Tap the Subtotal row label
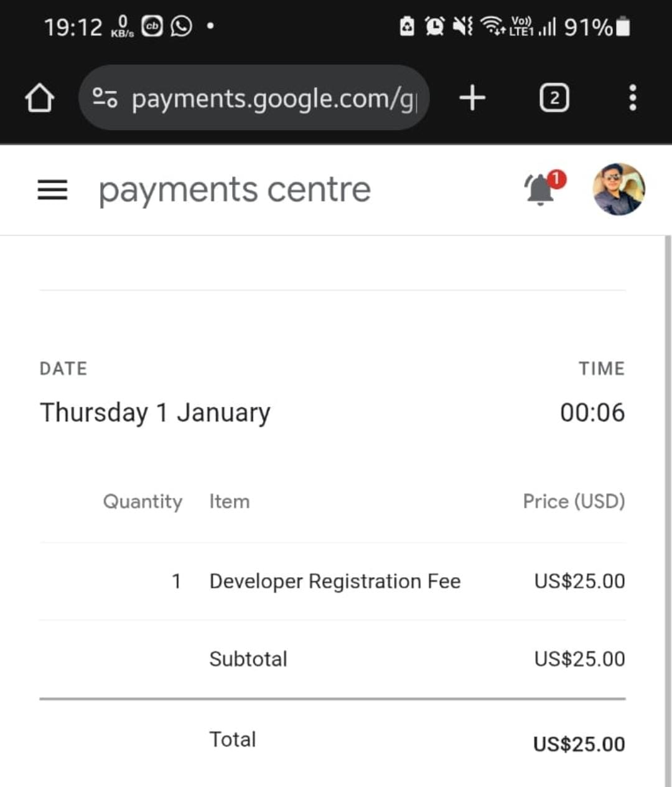672x787 pixels. coord(248,659)
